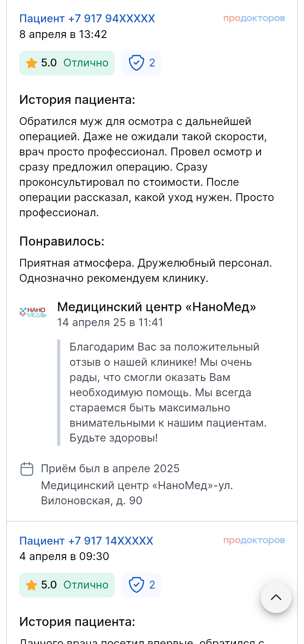Screen dimensions: 304x644
Task: Click "История пациента" heading in first review
Action: coord(77,100)
